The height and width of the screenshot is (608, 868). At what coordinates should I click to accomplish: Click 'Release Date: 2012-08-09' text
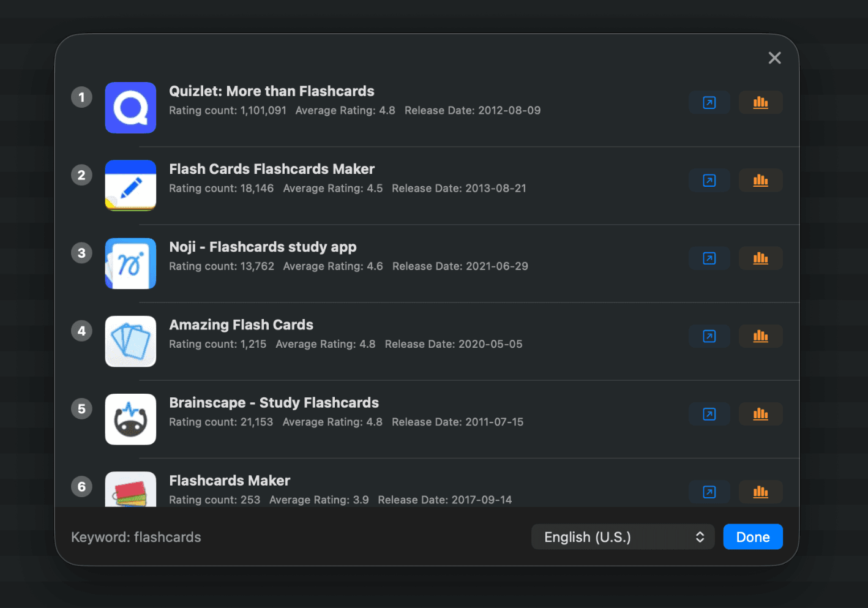tap(473, 111)
